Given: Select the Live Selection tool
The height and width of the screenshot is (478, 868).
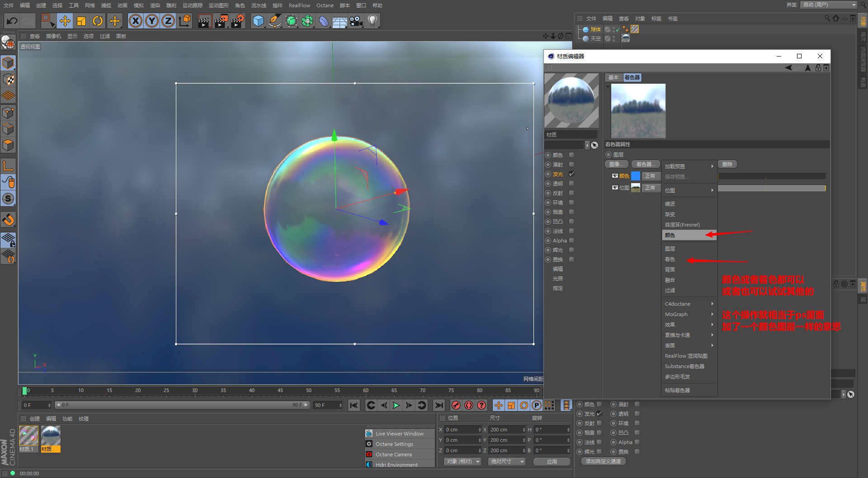Looking at the screenshot, I should (x=47, y=21).
